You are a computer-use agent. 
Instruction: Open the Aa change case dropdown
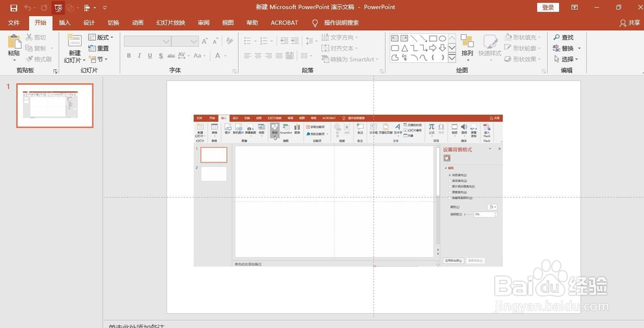pyautogui.click(x=199, y=56)
